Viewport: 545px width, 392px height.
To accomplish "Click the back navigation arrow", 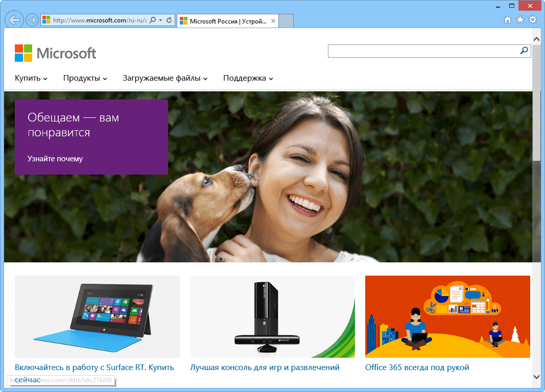I will click(x=14, y=19).
